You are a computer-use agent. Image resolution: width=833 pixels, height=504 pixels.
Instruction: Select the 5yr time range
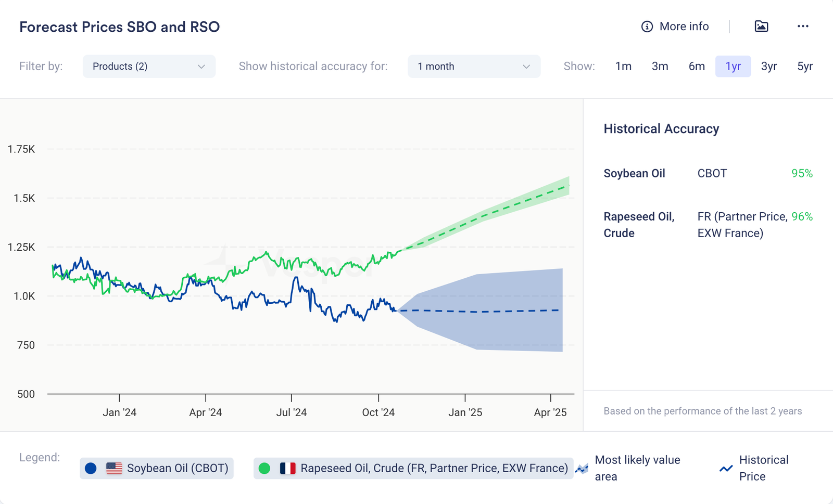805,67
